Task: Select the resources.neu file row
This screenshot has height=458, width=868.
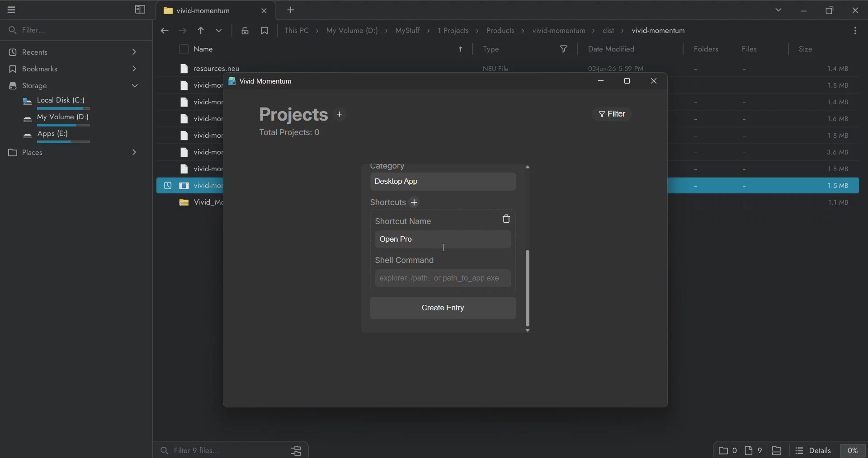Action: coord(507,69)
